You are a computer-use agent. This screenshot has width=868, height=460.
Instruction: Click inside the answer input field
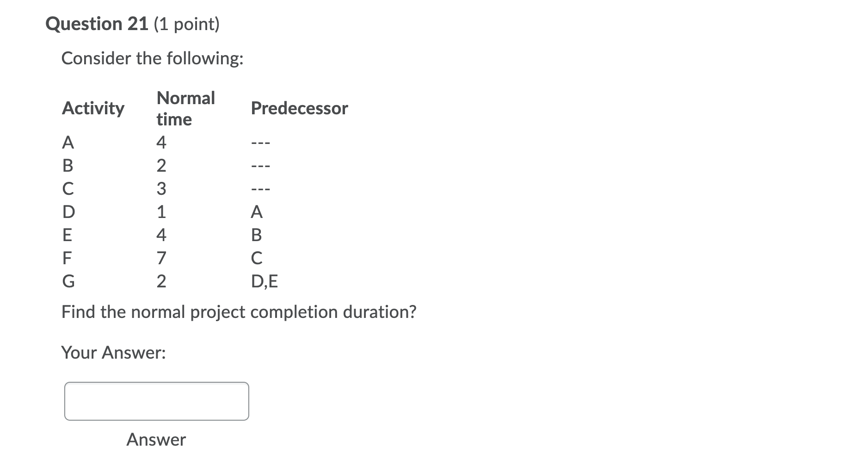pyautogui.click(x=156, y=401)
